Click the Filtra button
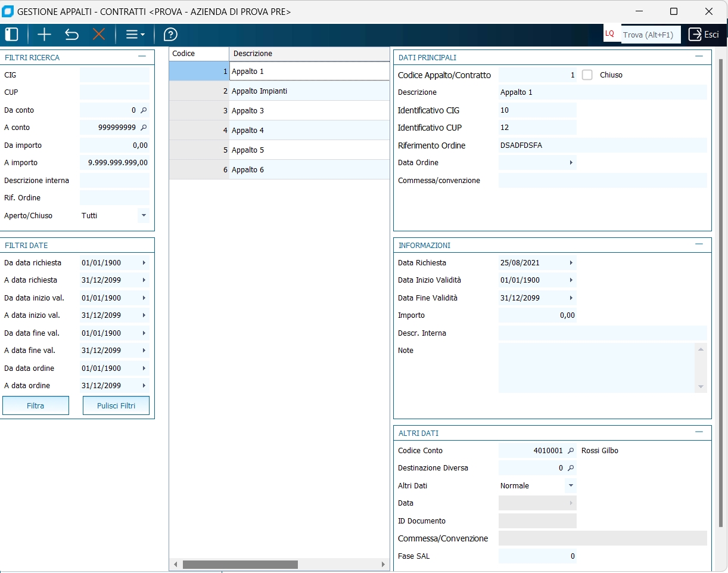 36,405
